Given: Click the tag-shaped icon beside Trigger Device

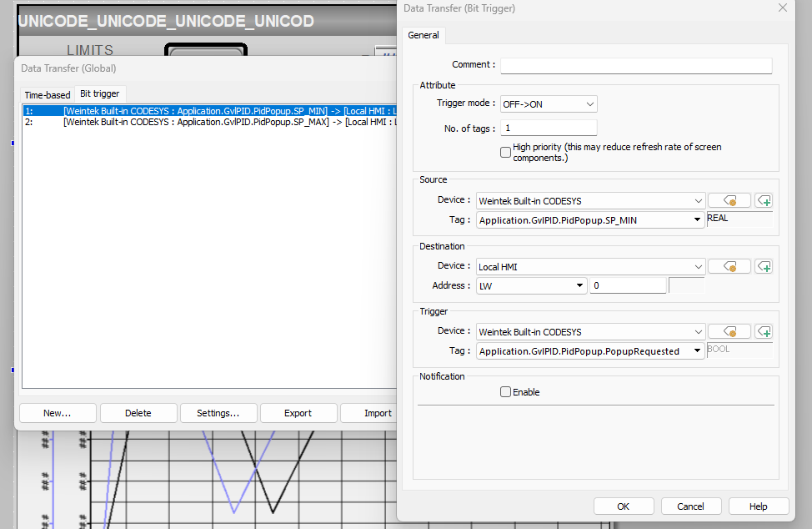Looking at the screenshot, I should click(729, 331).
